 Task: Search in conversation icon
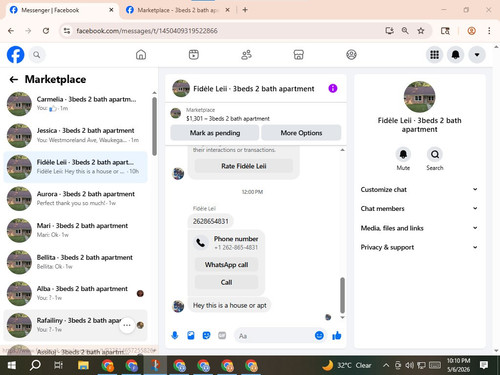tap(435, 154)
